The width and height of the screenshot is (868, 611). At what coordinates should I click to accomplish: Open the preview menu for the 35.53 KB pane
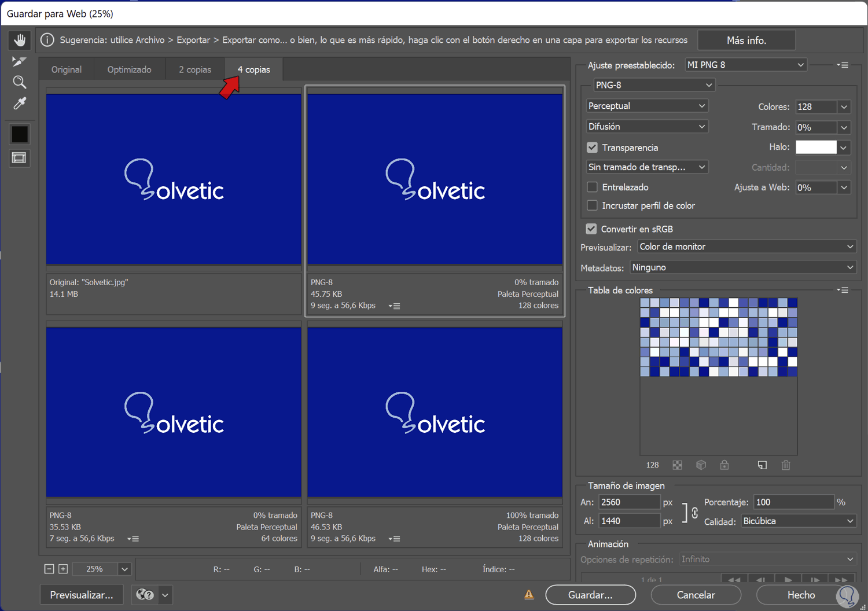pos(133,539)
